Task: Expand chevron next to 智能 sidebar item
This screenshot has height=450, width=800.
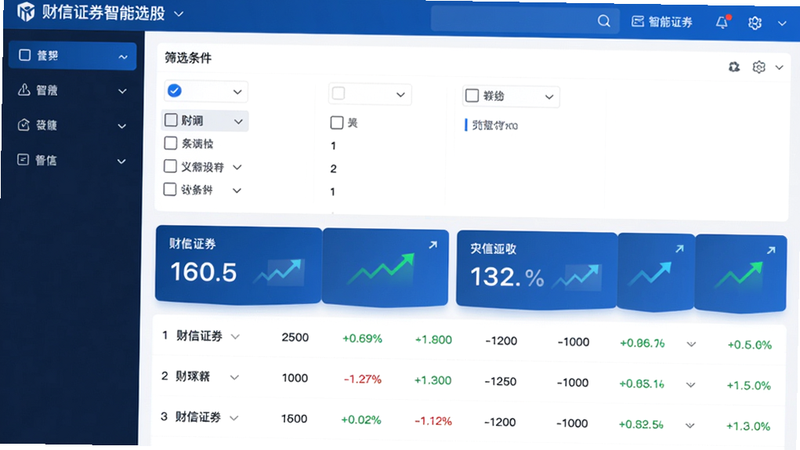Action: point(122,91)
